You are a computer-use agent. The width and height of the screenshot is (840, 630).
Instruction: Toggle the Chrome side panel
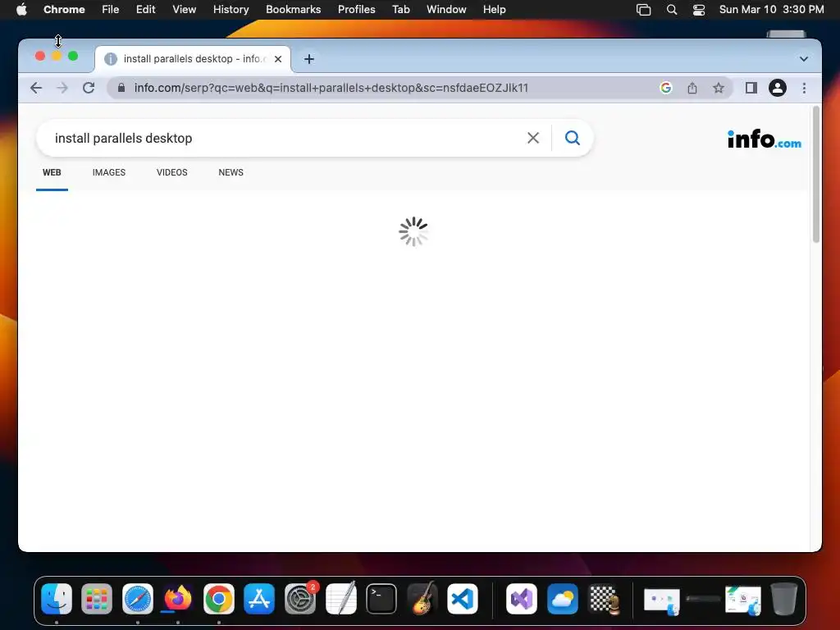coord(751,88)
